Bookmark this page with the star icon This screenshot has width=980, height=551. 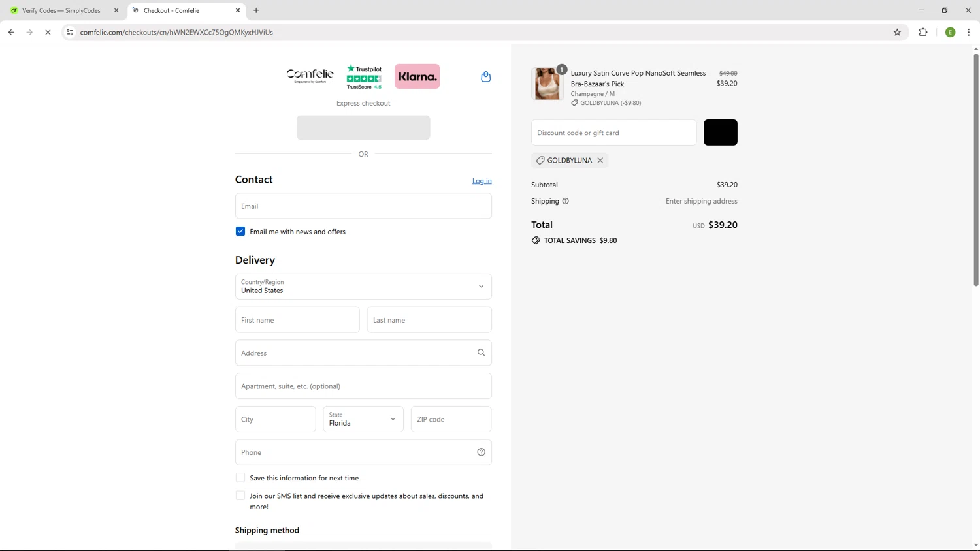[897, 32]
